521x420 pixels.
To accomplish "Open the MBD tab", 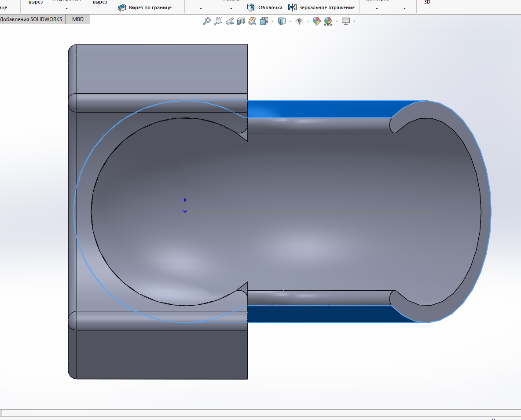I will (x=78, y=19).
